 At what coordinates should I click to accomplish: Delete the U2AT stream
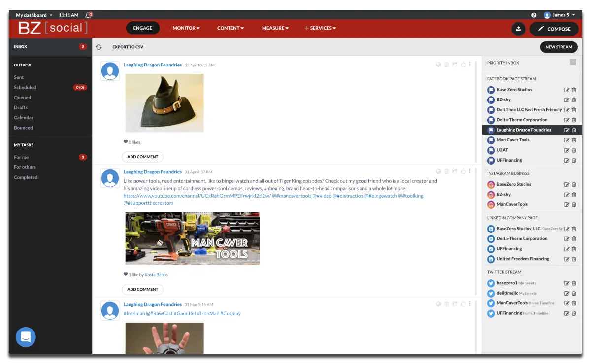(x=574, y=150)
